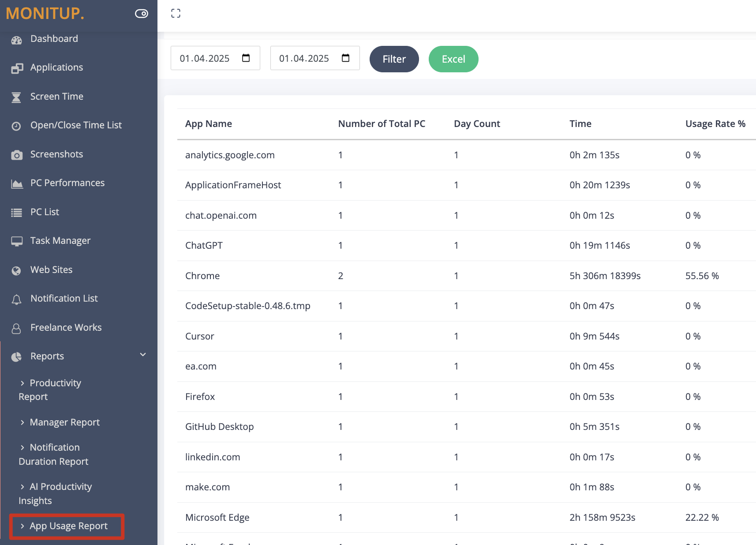
Task: Click the Microsoft Edge app name
Action: tap(217, 518)
